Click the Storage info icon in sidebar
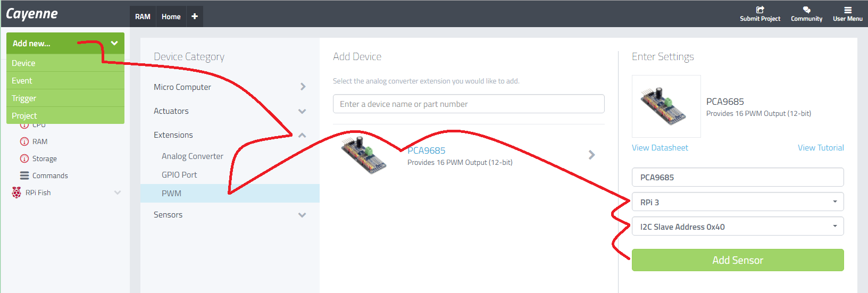 pyautogui.click(x=24, y=158)
